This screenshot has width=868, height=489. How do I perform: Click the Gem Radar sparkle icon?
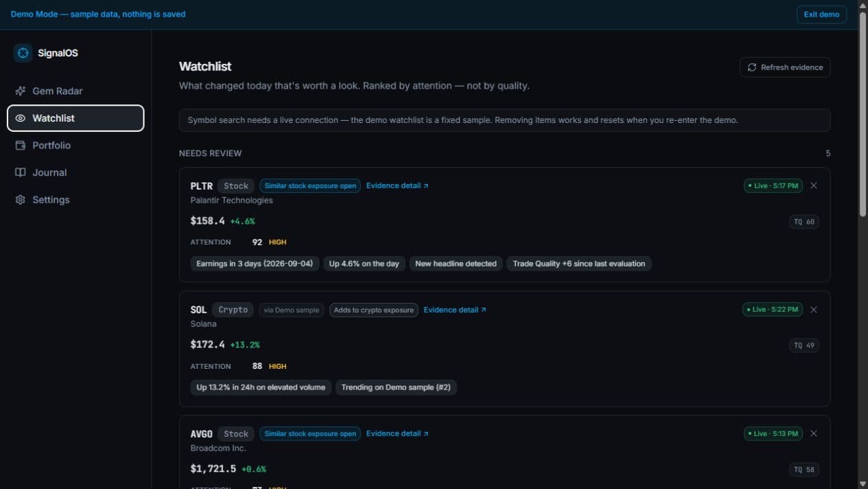point(21,91)
